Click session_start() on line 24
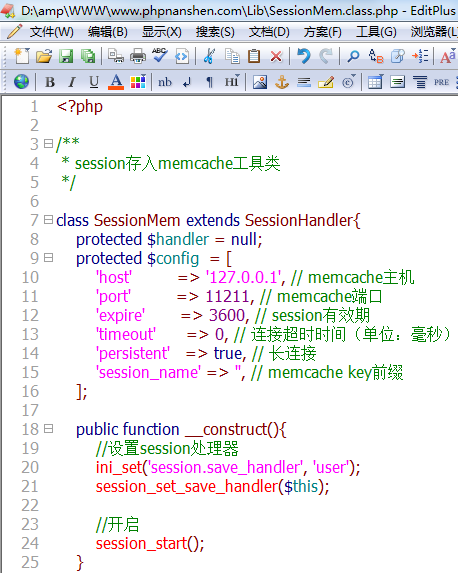Screen dimensions: 458x573 tap(150, 543)
